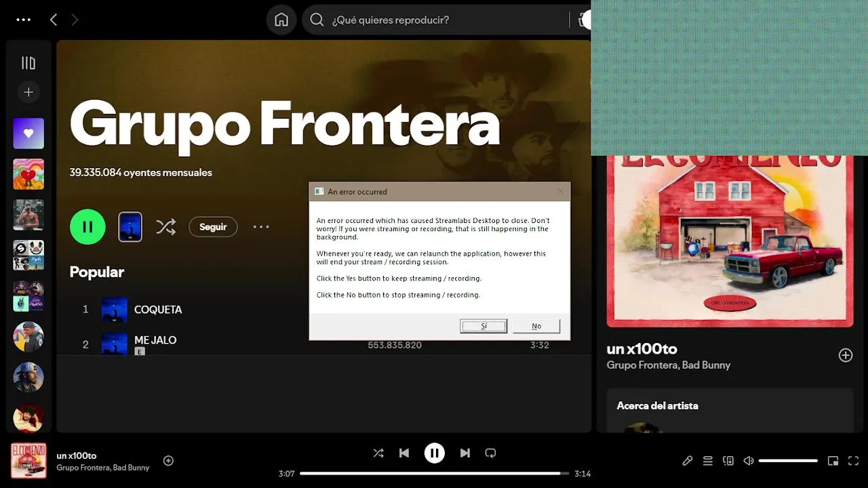The image size is (868, 488).
Task: Open the blue album preview beside play button
Action: click(130, 226)
